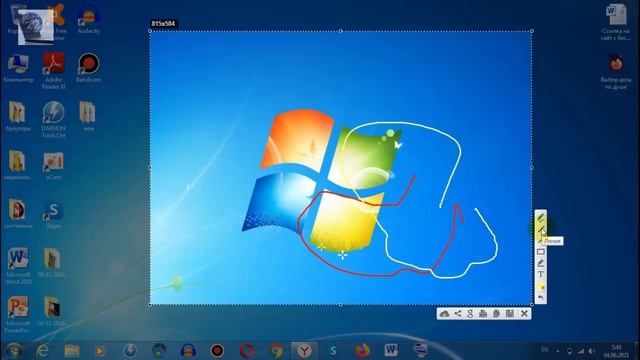Viewport: 640px width, 360px height.
Task: Click the bottom-center selection resize handle
Action: (x=341, y=304)
